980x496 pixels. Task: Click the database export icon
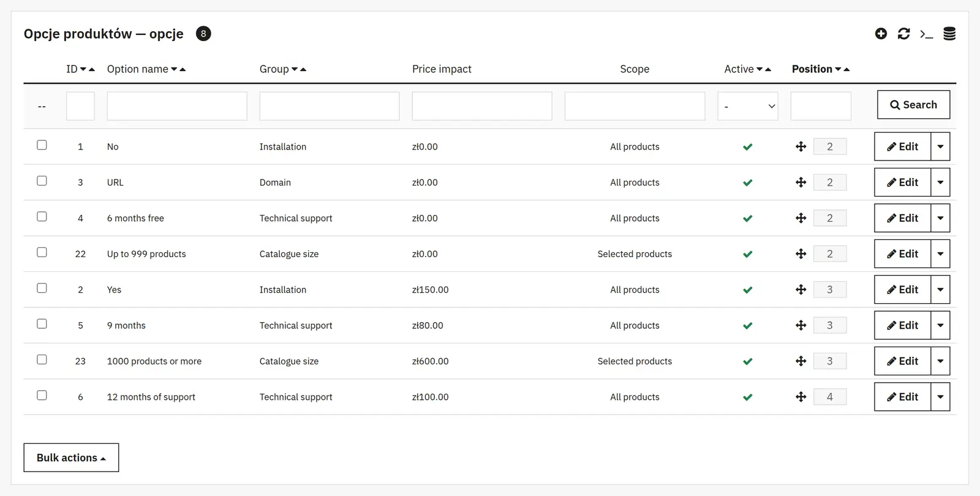coord(949,34)
